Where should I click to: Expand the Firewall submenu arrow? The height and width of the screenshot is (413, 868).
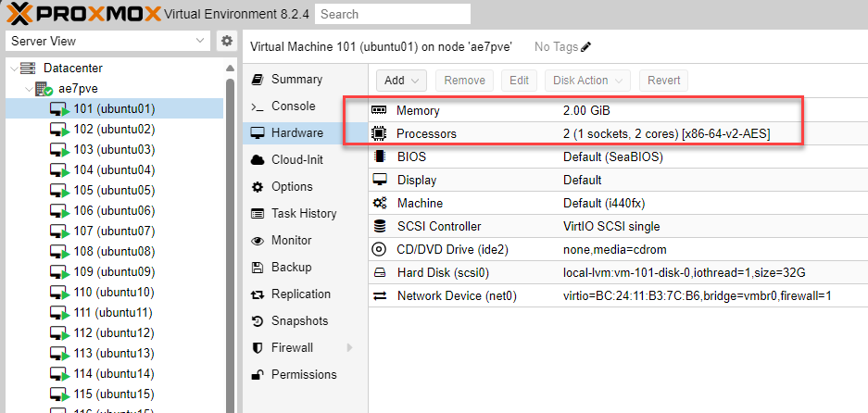click(x=350, y=348)
